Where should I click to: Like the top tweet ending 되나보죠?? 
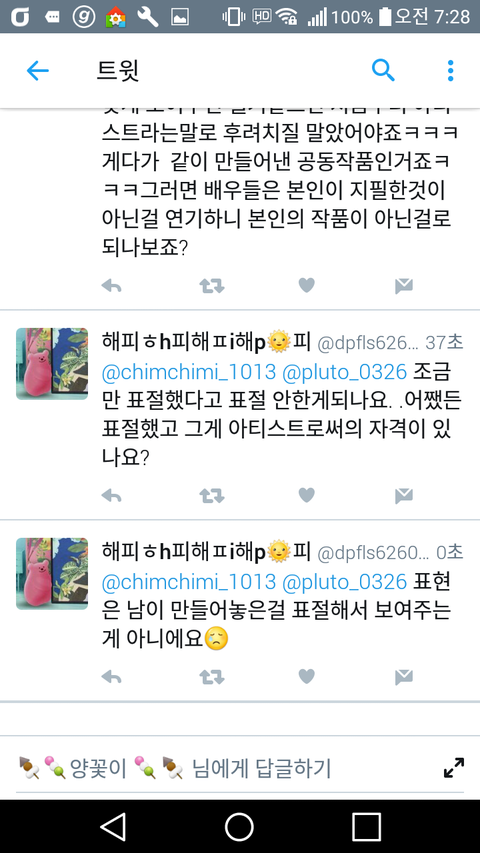[307, 285]
